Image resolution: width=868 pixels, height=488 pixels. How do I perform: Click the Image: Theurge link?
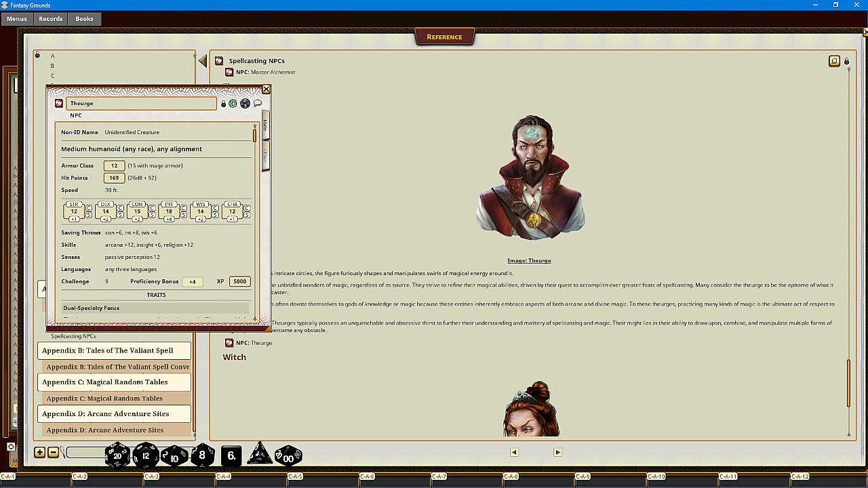(529, 260)
